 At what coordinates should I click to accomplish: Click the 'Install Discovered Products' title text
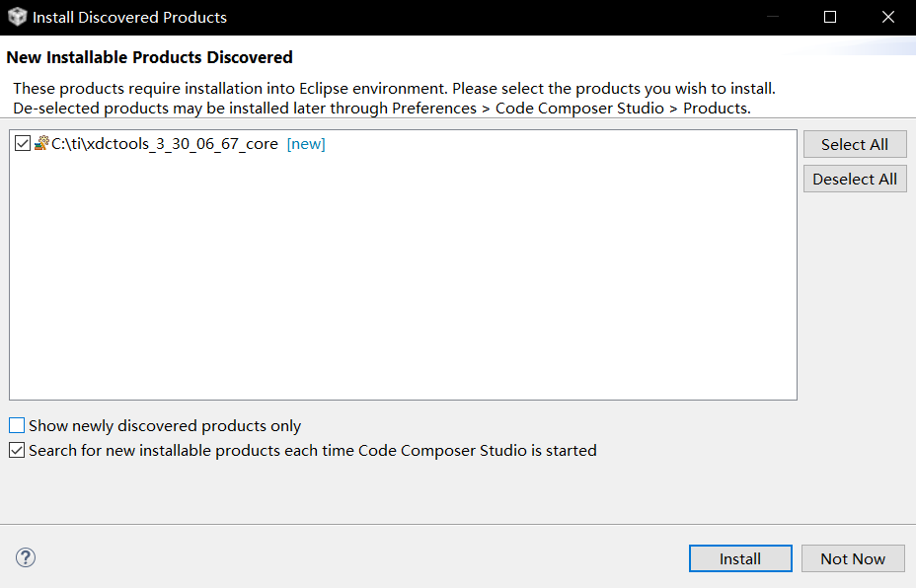click(128, 17)
